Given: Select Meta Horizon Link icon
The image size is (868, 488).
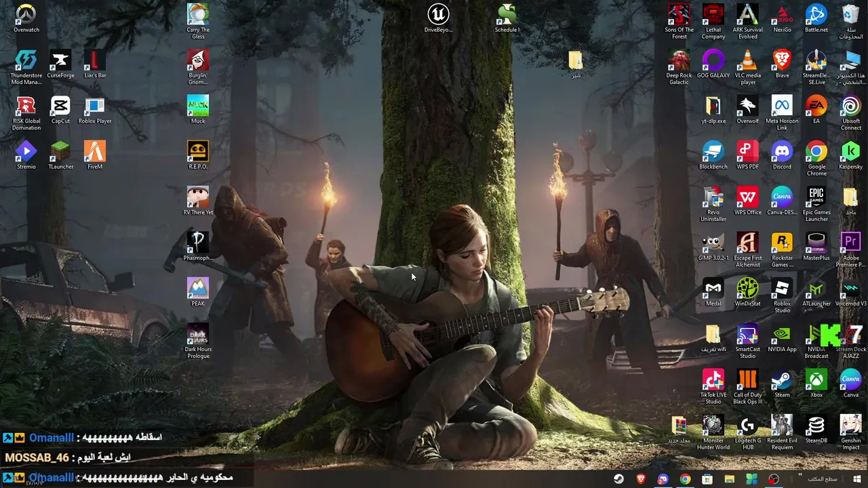Looking at the screenshot, I should 782,113.
